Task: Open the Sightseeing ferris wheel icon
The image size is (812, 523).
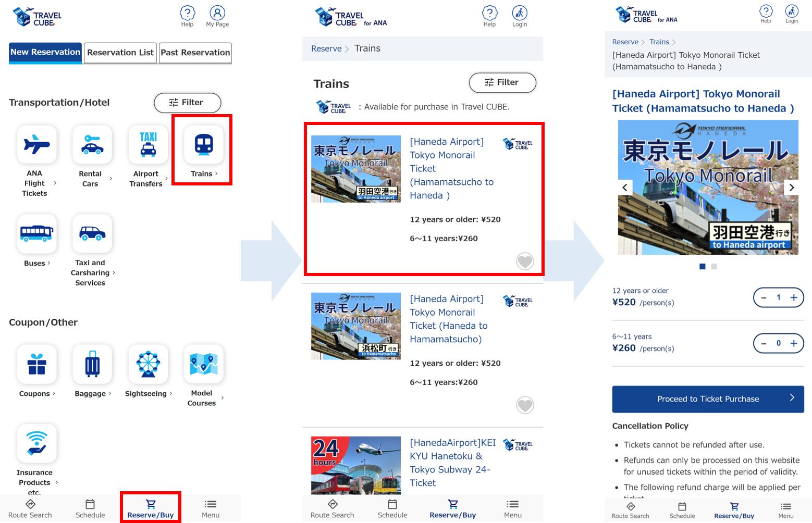Action: [148, 364]
